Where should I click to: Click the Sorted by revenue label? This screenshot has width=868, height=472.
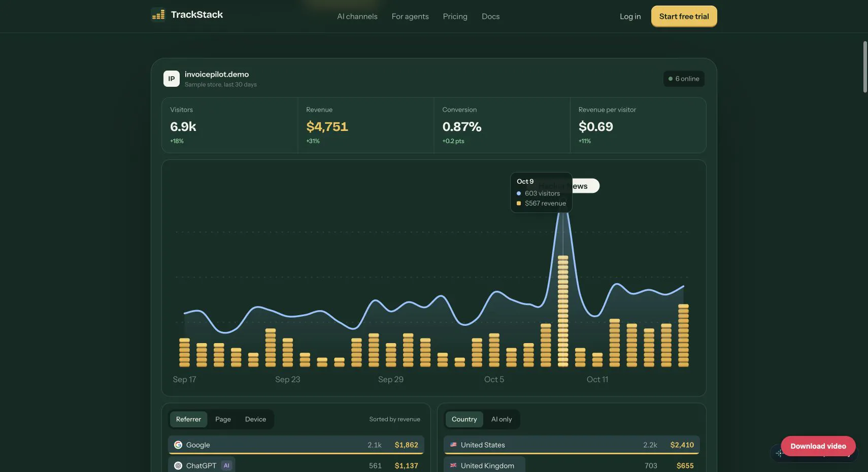coord(394,419)
